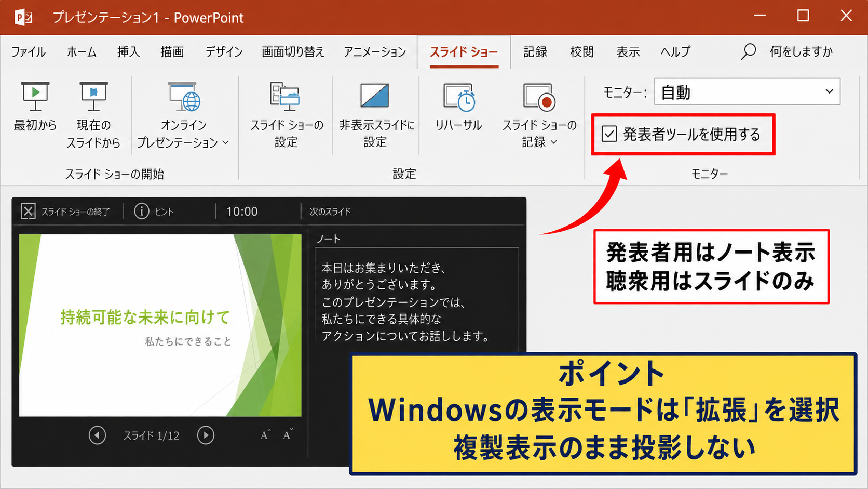868x489 pixels.
Task: Advance to next slide arrow
Action: [206, 435]
